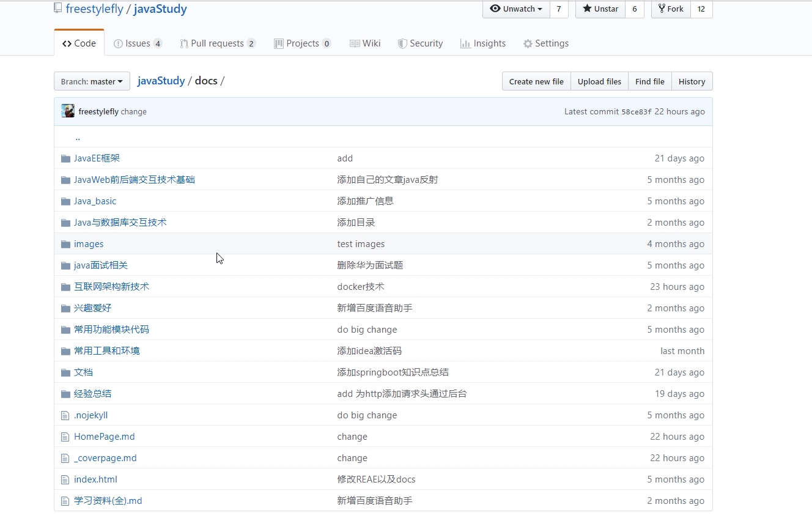Click the Fork button
This screenshot has width=812, height=529.
[671, 9]
